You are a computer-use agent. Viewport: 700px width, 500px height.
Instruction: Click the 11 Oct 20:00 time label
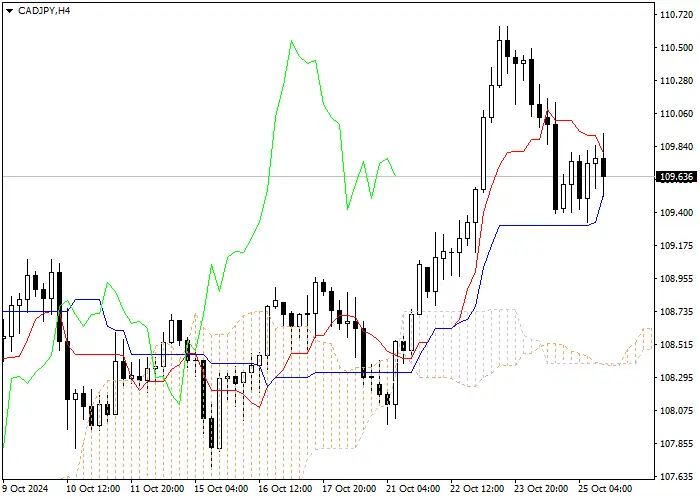[157, 488]
